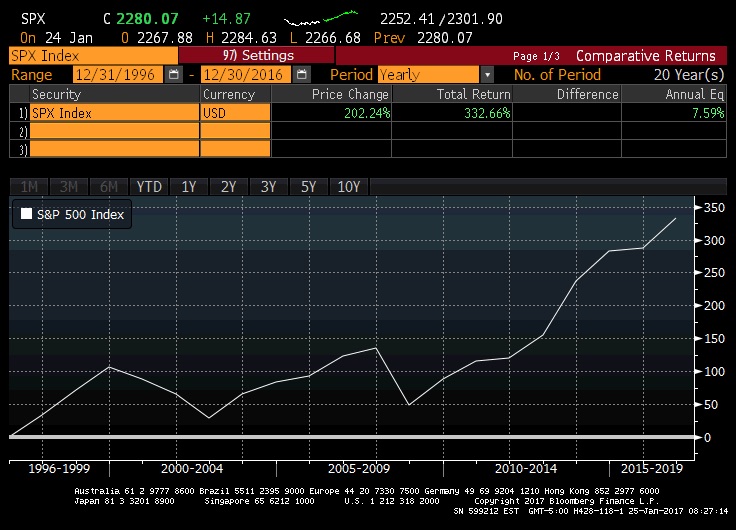Click the 2000-2004 x-axis label

(x=192, y=469)
